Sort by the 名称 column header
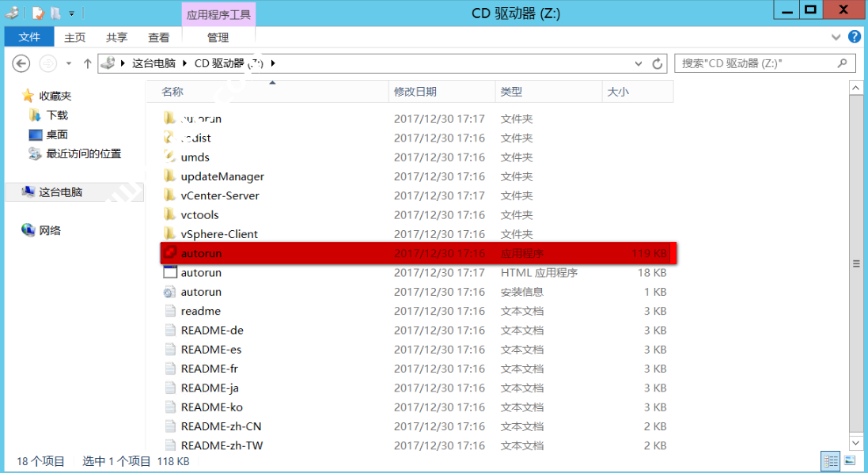The image size is (868, 473). pos(268,92)
